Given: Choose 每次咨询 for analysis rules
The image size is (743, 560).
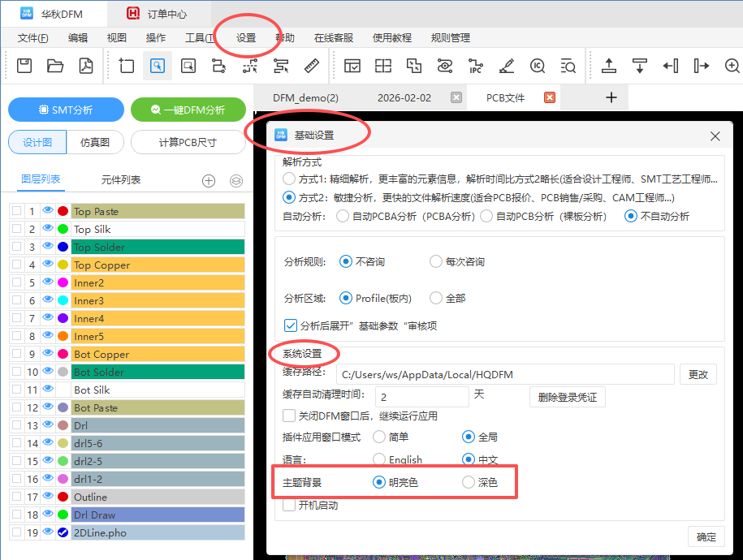Looking at the screenshot, I should [435, 261].
